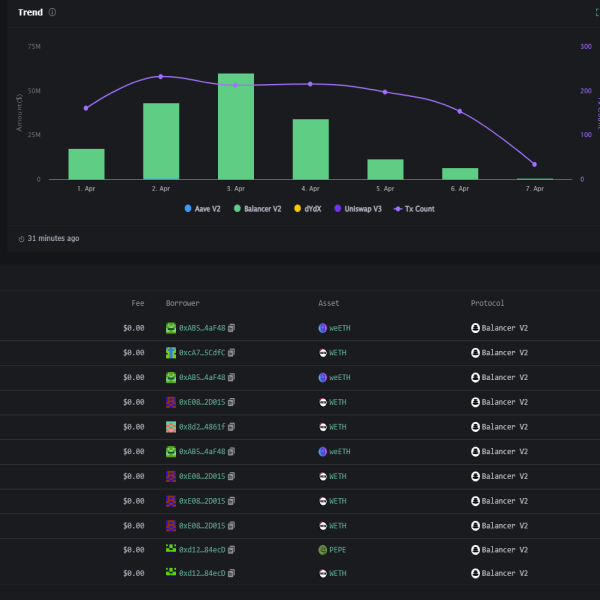Open WETH asset link in 0xcA7..5CdfC row
Image resolution: width=600 pixels, height=600 pixels.
pos(338,352)
